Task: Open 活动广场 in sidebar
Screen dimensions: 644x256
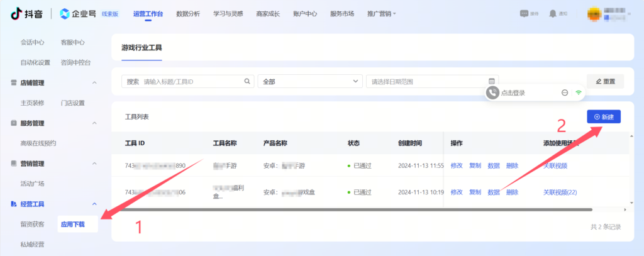Action: click(33, 183)
